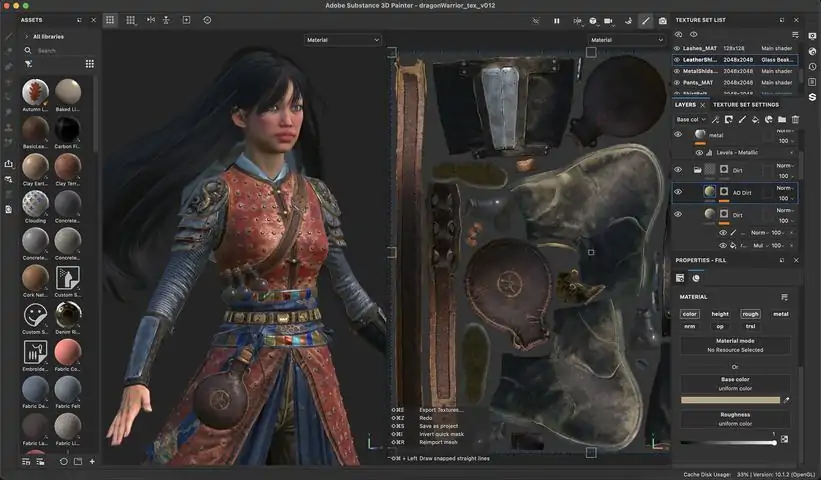This screenshot has height=480, width=821.
Task: Open Material section options menu icon
Action: click(x=784, y=297)
